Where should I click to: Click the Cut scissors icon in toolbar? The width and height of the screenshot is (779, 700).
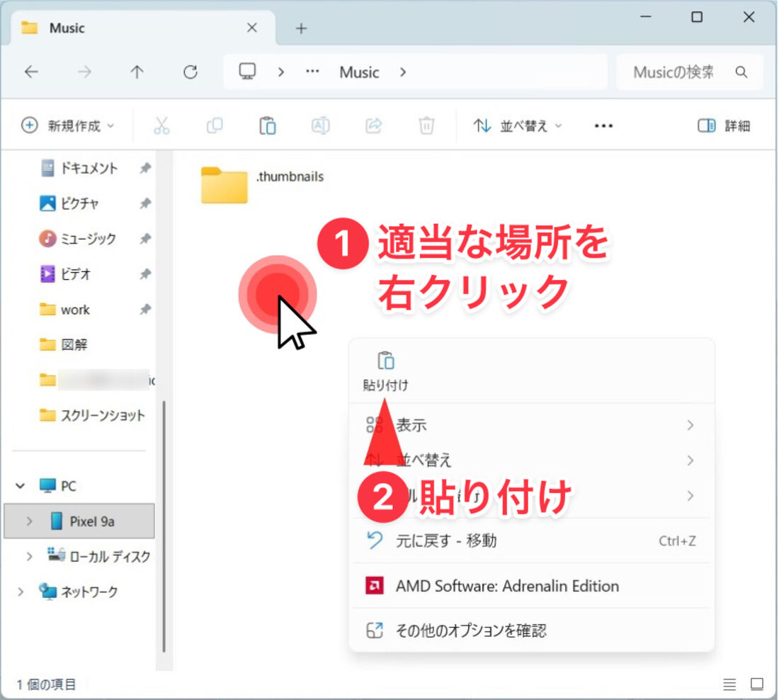point(161,126)
